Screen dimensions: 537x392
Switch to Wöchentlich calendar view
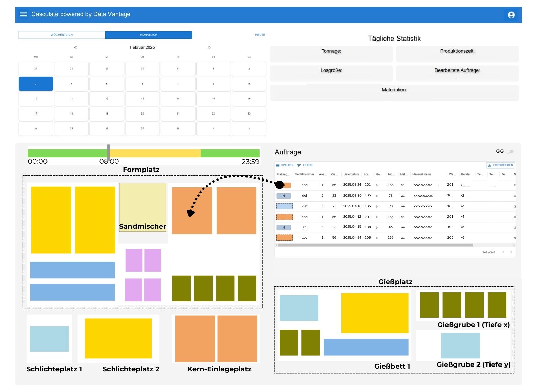[x=62, y=35]
